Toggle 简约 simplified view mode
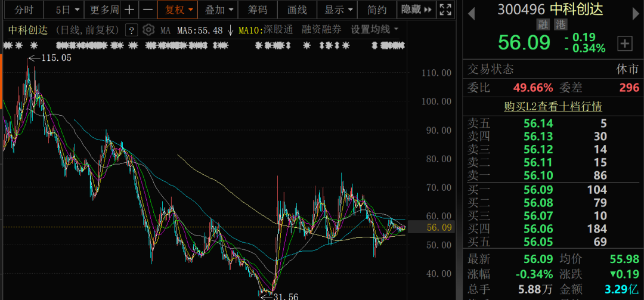644x300 pixels. click(x=377, y=10)
